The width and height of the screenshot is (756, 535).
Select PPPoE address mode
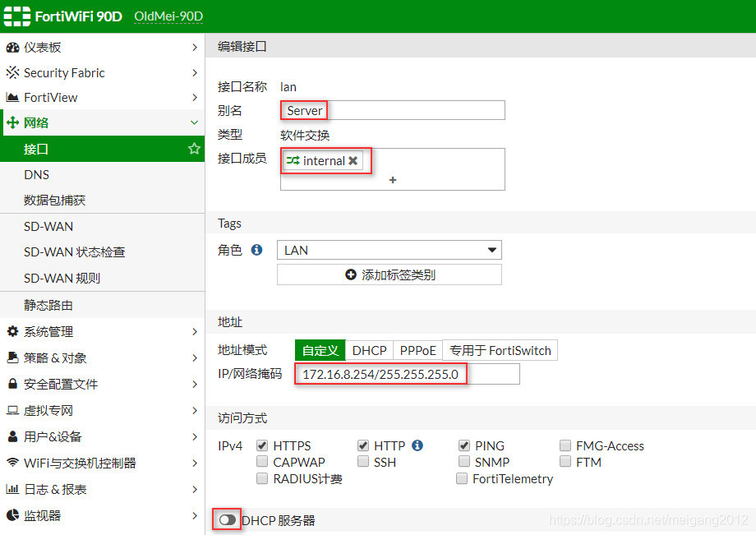418,350
